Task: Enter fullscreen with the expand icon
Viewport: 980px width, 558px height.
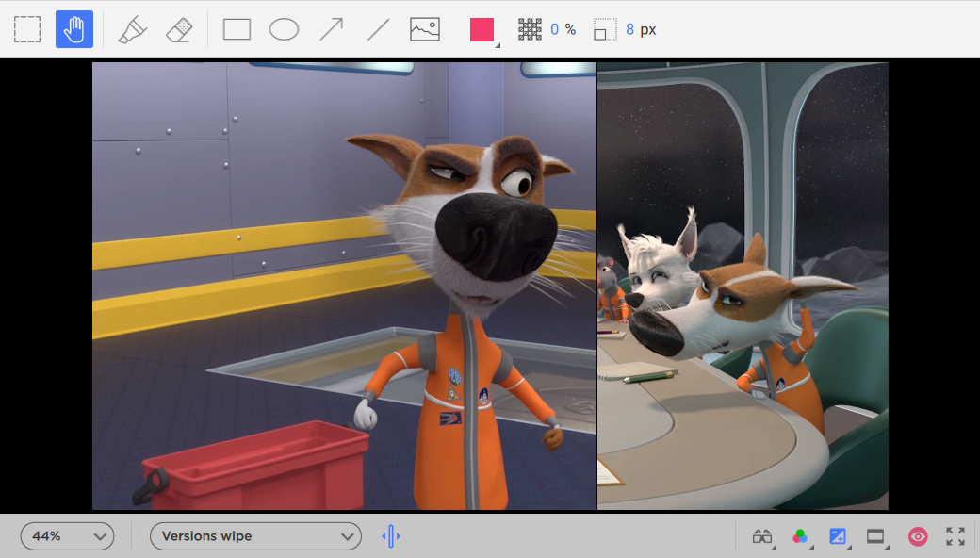Action: pos(955,536)
